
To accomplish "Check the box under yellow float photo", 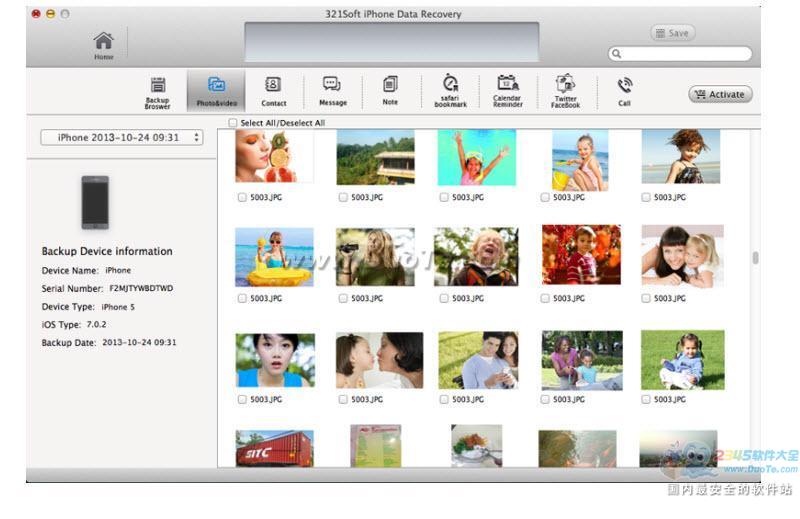I will pyautogui.click(x=242, y=298).
